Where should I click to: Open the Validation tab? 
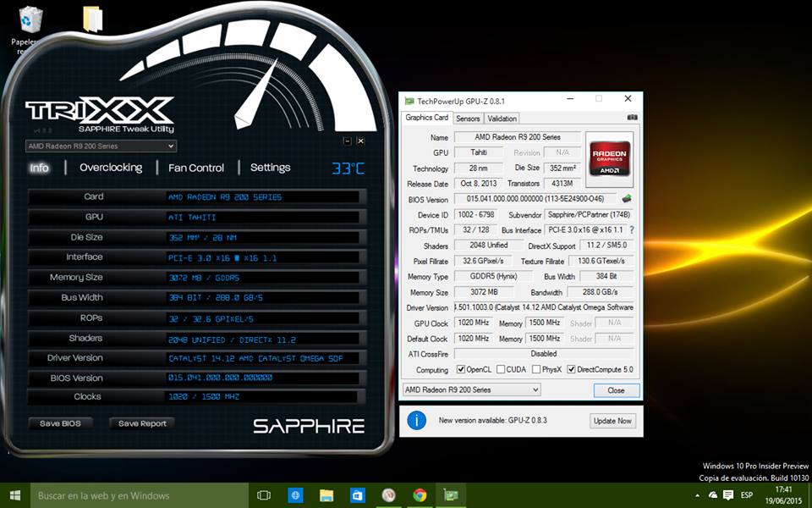click(x=502, y=119)
